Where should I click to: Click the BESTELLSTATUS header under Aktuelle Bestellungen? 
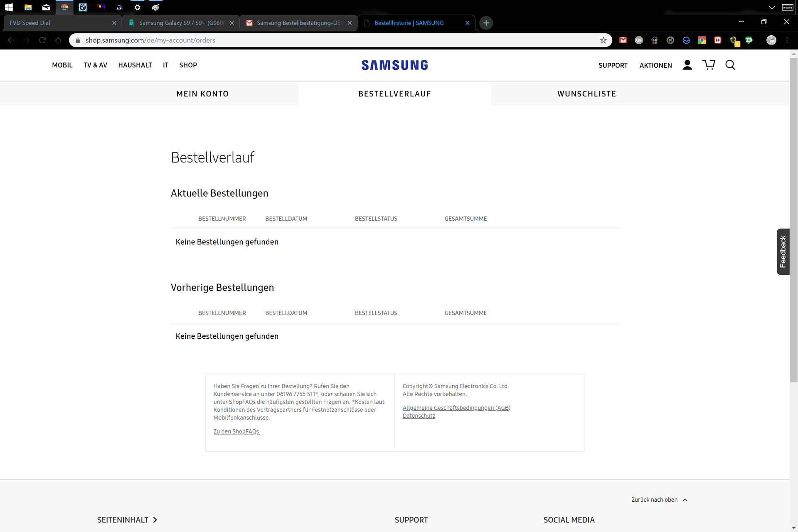[376, 219]
